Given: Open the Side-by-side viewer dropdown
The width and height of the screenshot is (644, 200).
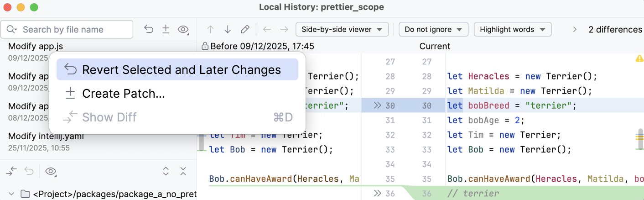Looking at the screenshot, I should click(x=342, y=29).
